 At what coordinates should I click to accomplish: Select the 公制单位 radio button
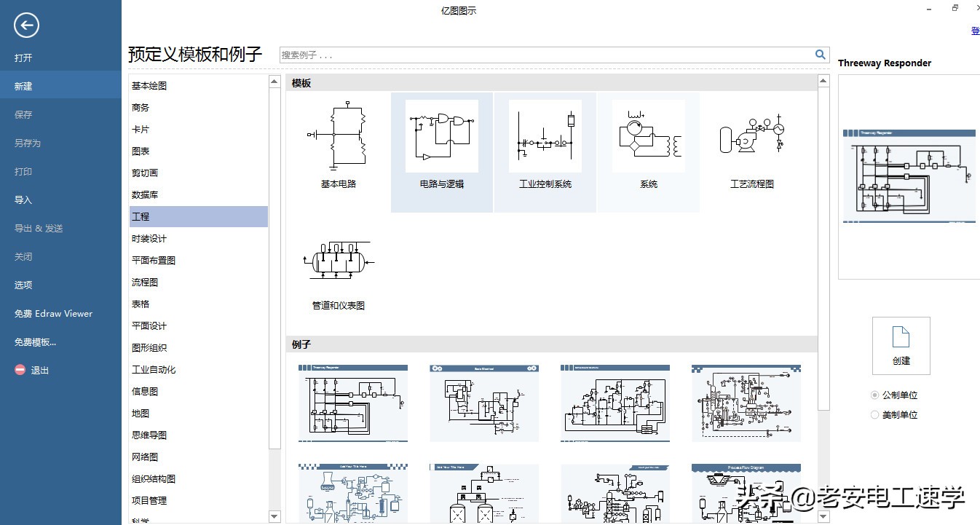(x=875, y=395)
